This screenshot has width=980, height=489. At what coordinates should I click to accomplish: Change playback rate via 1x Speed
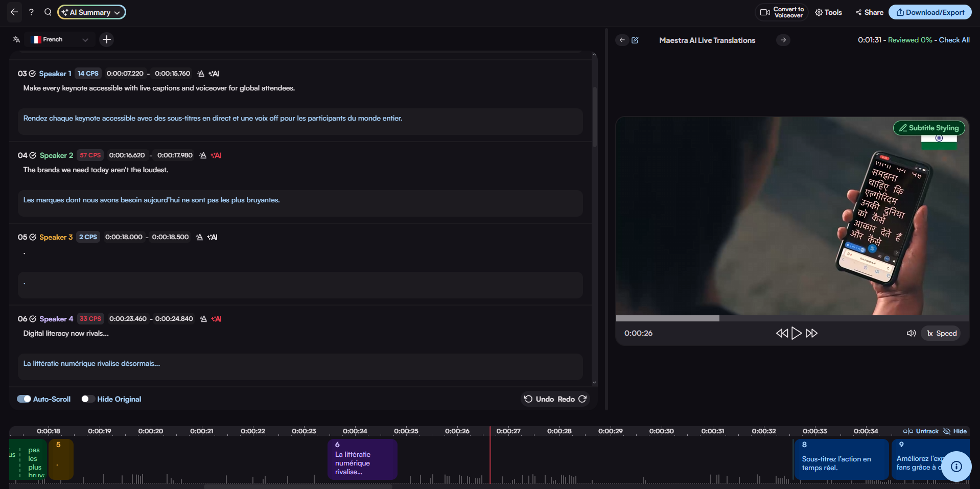[x=941, y=333]
